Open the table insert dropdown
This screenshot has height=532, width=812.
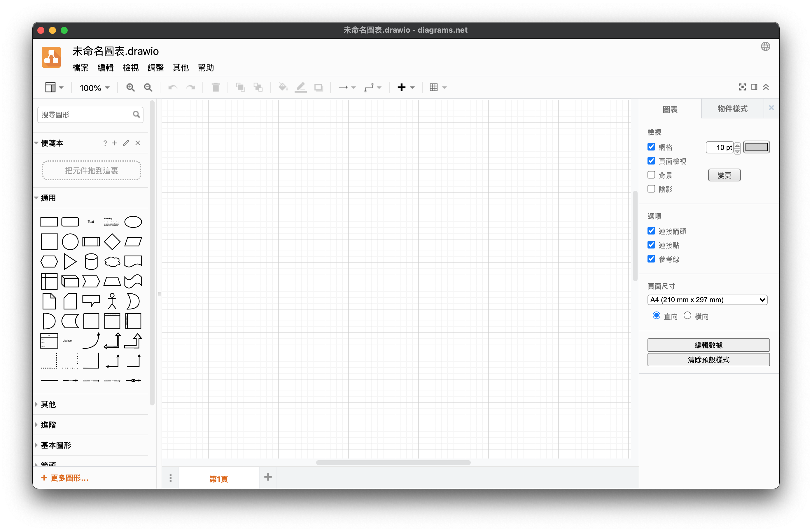click(x=438, y=87)
